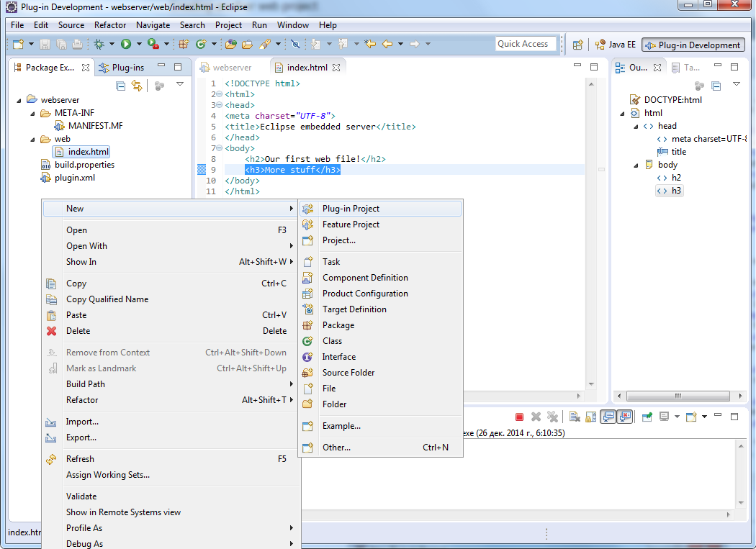Collapse the webserver project tree node

tap(19, 100)
